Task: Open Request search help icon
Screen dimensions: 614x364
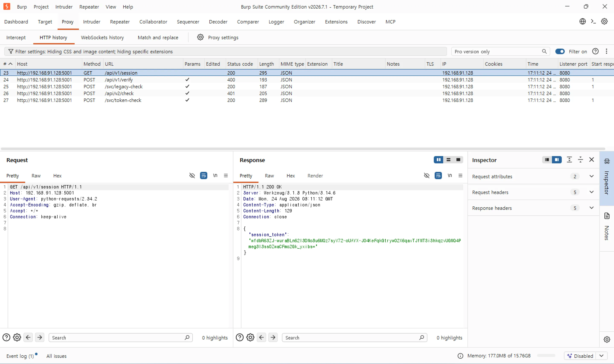Action: [x=6, y=338]
